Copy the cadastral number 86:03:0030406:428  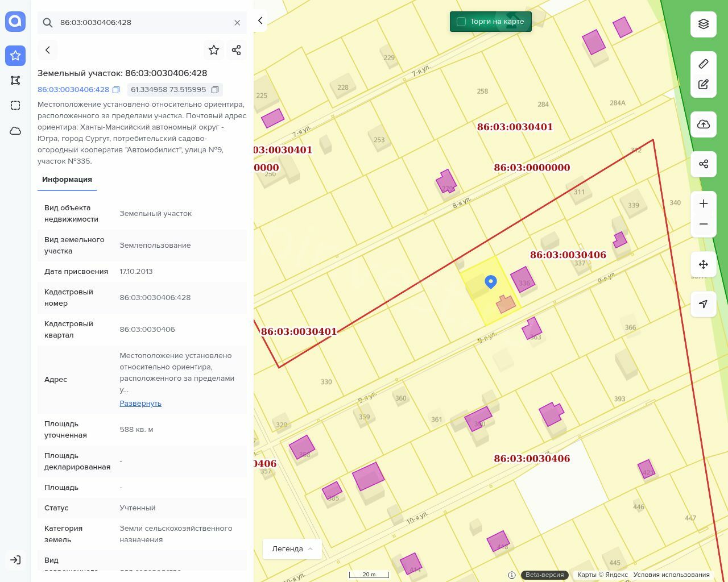(x=116, y=90)
